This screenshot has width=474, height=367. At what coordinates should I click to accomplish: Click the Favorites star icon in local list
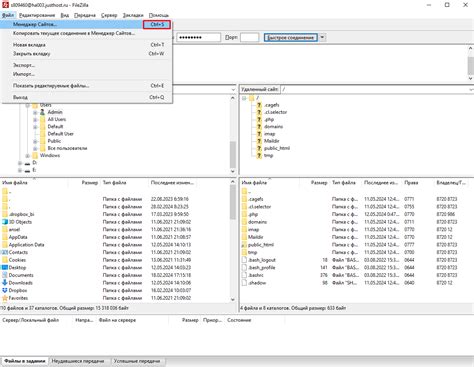[5, 298]
